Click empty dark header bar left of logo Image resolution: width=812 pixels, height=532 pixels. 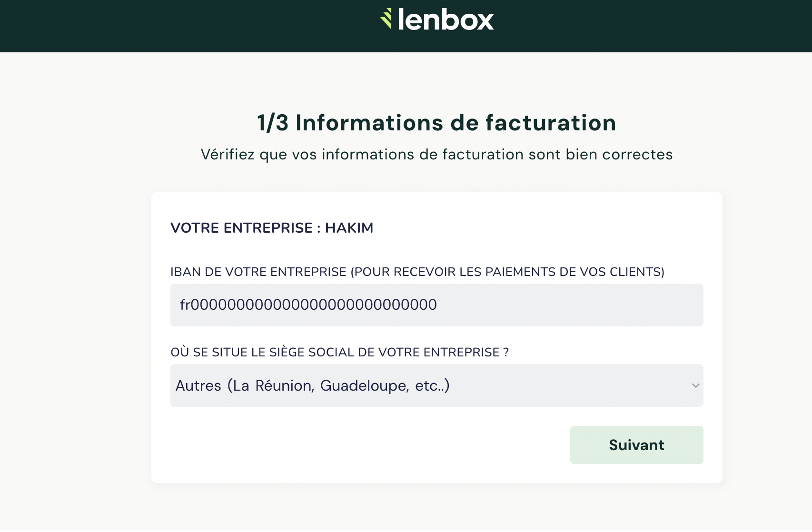pos(143,26)
